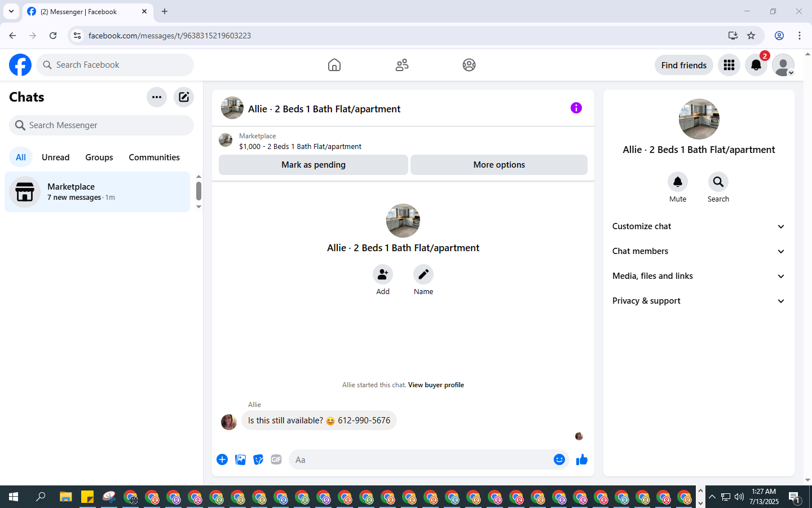Open the Windows notification center icon
812x508 pixels.
(x=795, y=497)
